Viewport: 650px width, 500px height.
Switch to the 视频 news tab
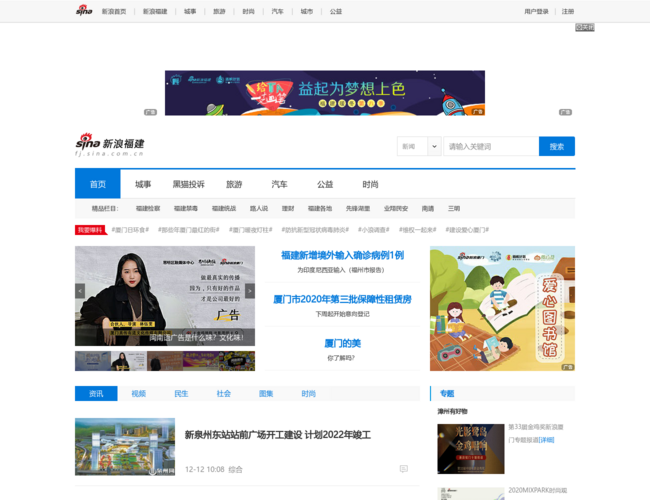click(138, 394)
